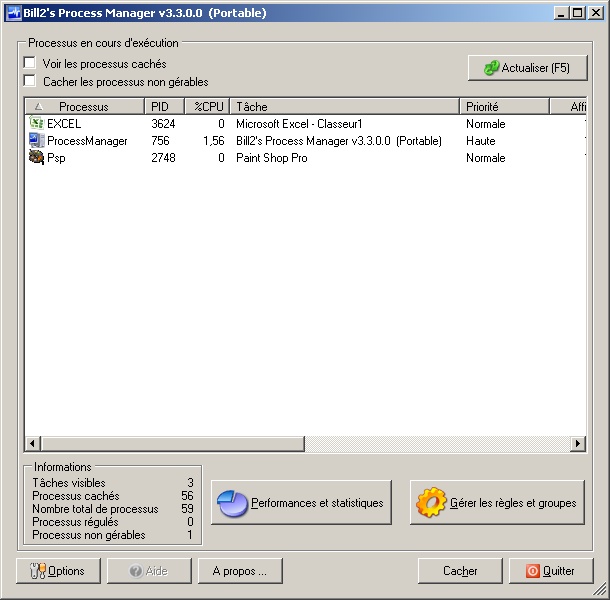Click the horizontal scrollbar right arrow
610x600 pixels.
pos(578,444)
